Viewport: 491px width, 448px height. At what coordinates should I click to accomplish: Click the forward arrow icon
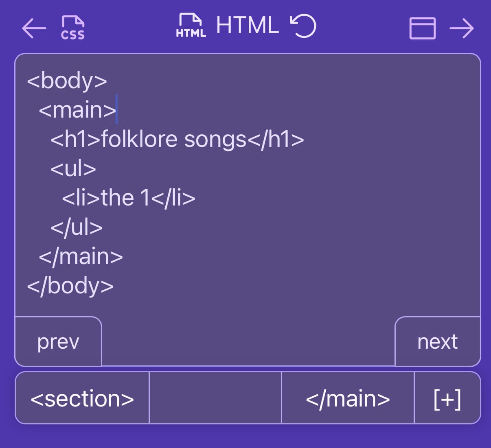pyautogui.click(x=462, y=28)
